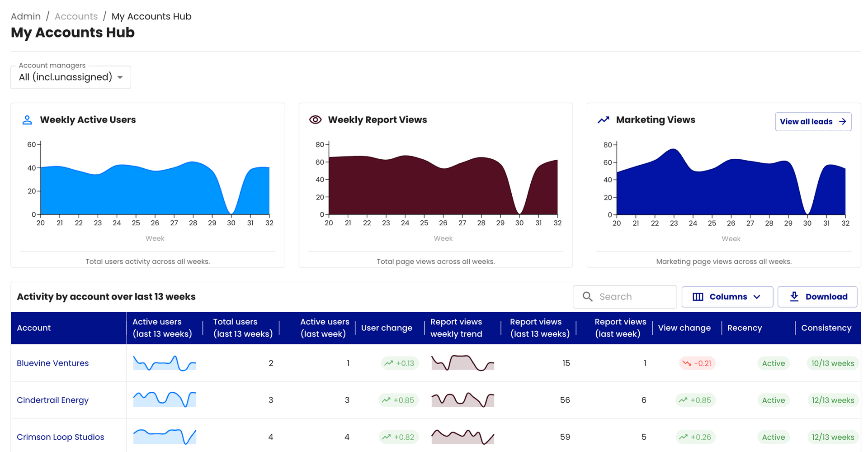Click the search magnifier icon

coord(587,296)
